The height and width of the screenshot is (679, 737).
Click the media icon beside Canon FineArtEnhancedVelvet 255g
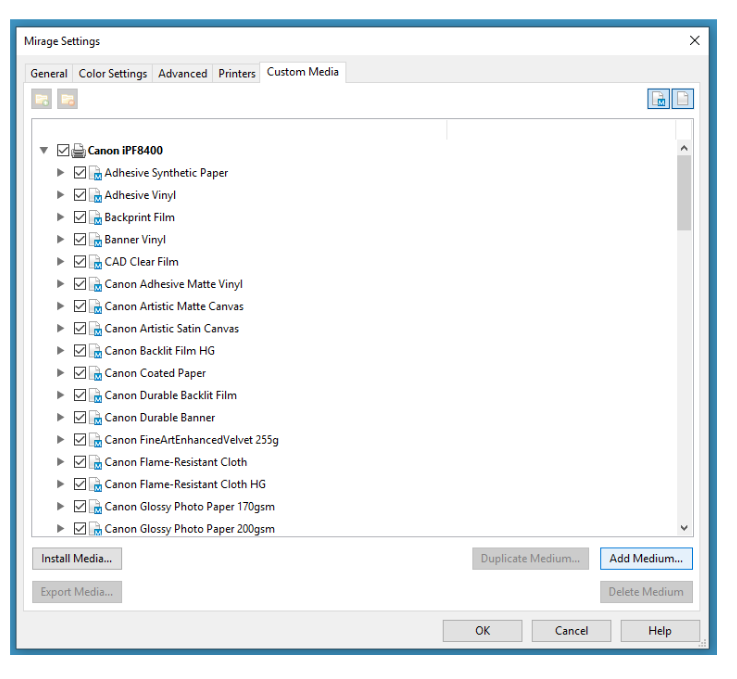(x=96, y=440)
